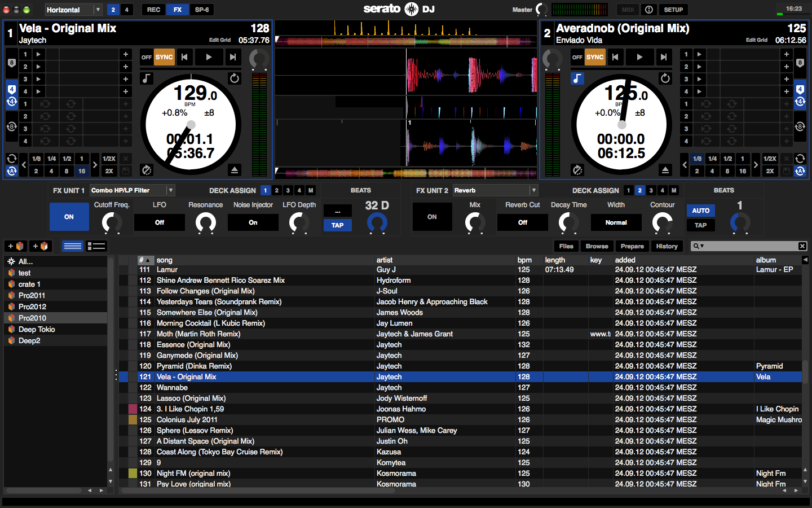Toggle AUTO beats mode in FX Unit 2
Viewport: 812px width, 508px height.
click(x=700, y=211)
